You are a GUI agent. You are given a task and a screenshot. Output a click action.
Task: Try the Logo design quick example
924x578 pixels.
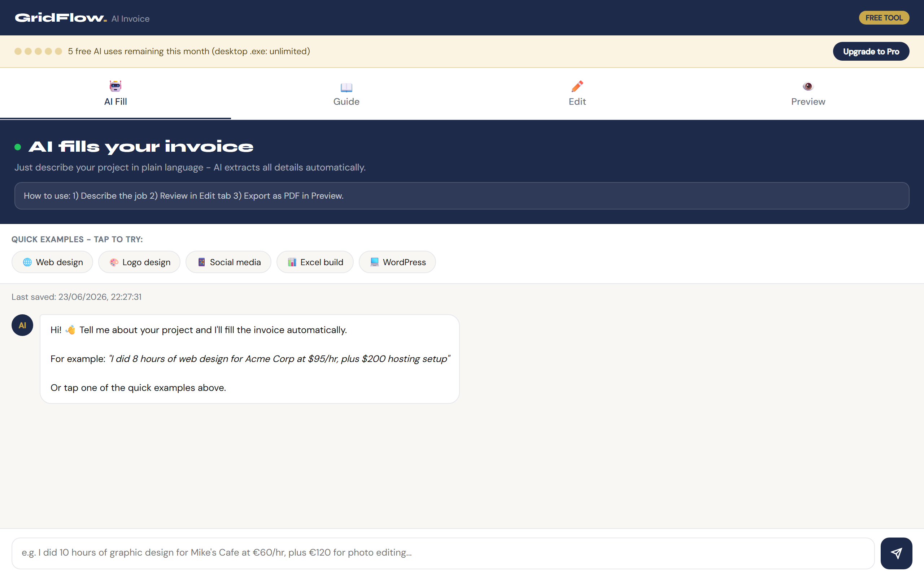139,262
